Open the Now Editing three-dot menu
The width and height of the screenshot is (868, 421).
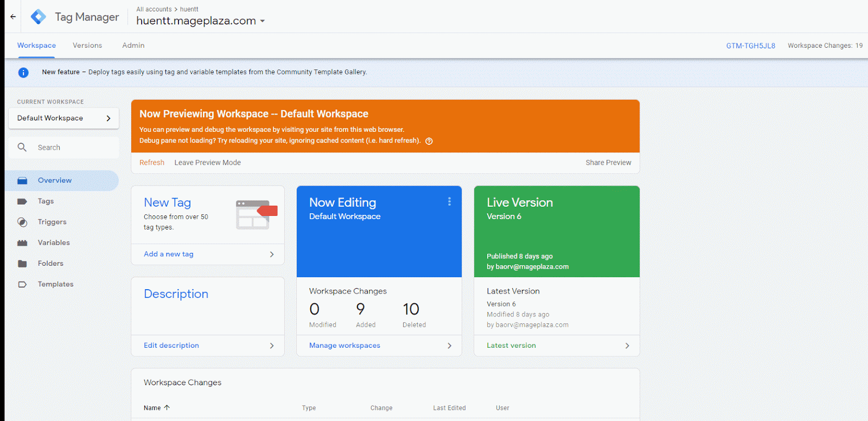[x=449, y=201]
